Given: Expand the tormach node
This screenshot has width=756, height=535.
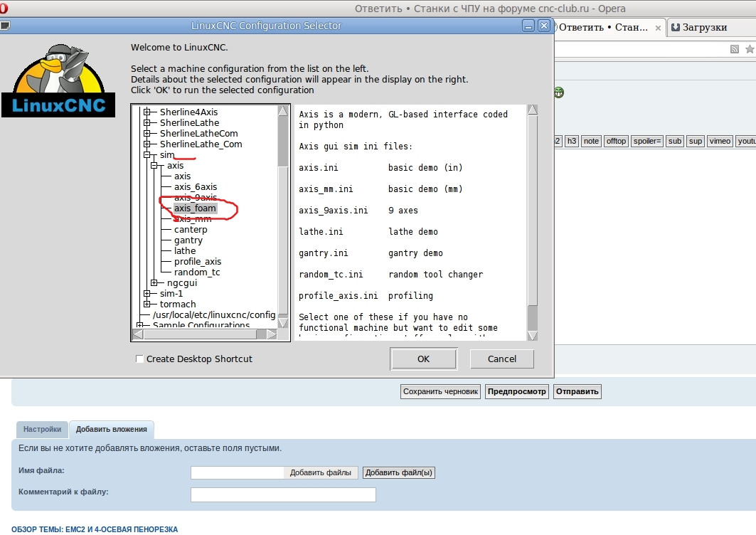Looking at the screenshot, I should tap(147, 304).
